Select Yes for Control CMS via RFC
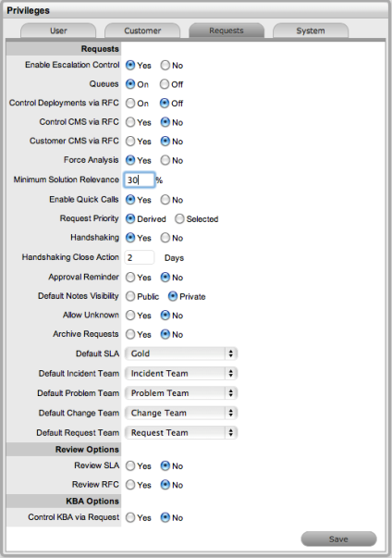This screenshot has width=392, height=558. 130,122
